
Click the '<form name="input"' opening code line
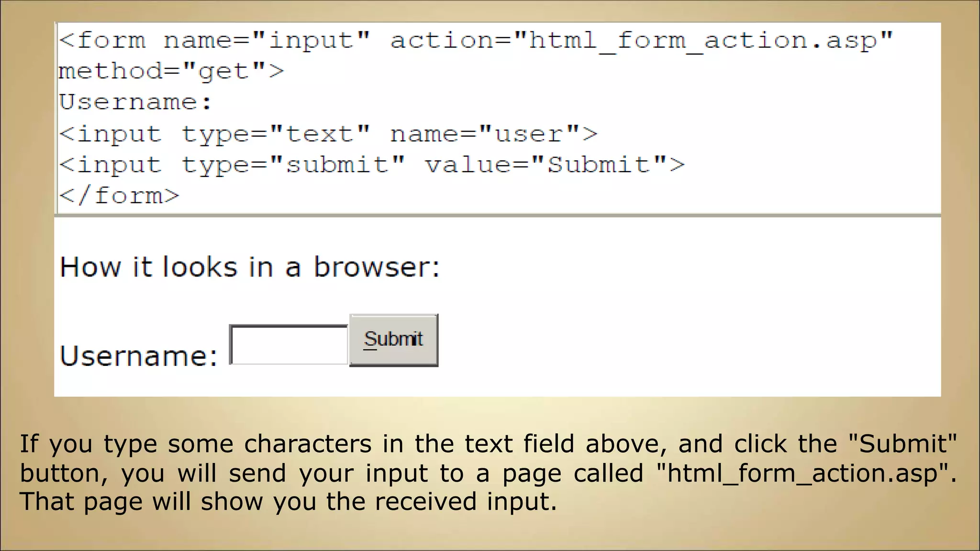point(476,41)
